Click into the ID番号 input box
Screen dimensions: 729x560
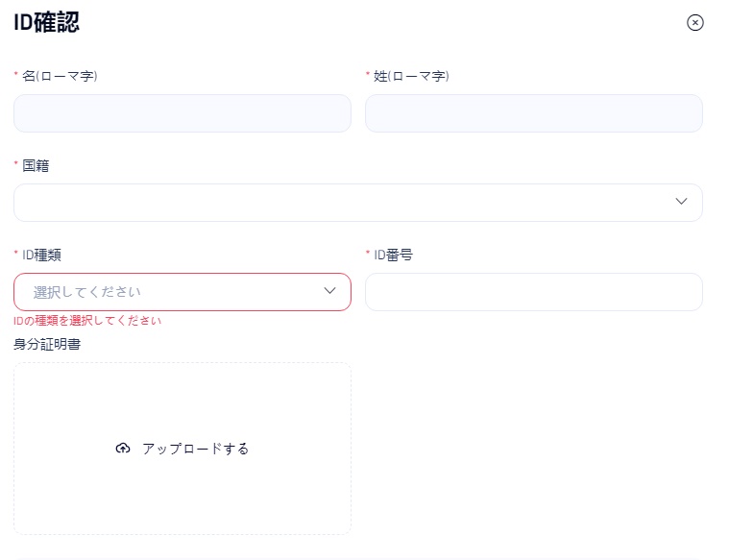click(533, 292)
